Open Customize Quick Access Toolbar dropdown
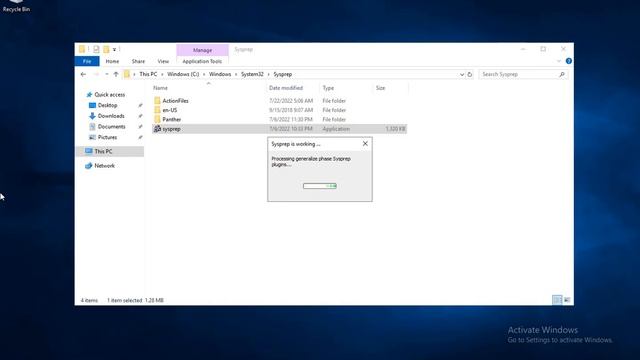Screen dimensions: 640x360 click(114, 50)
